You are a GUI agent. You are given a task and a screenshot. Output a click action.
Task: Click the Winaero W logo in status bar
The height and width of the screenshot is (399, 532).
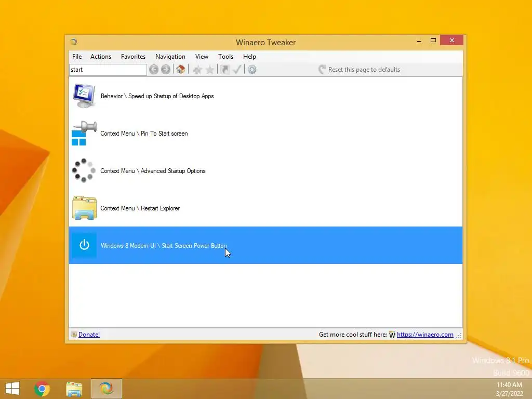click(x=392, y=335)
